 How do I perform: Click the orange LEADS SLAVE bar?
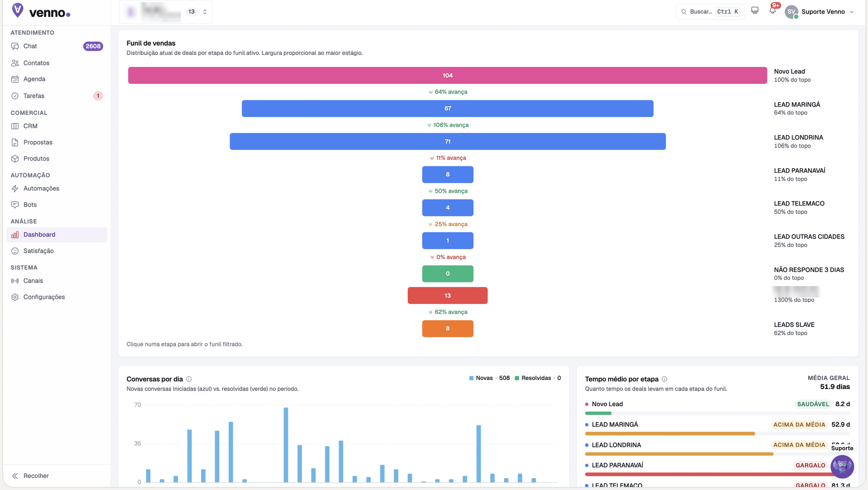click(448, 329)
